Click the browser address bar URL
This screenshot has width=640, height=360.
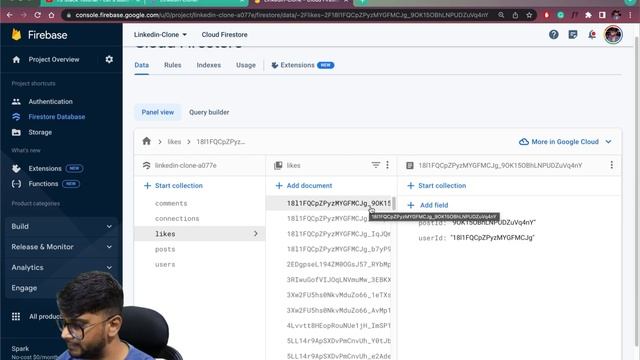click(x=282, y=15)
